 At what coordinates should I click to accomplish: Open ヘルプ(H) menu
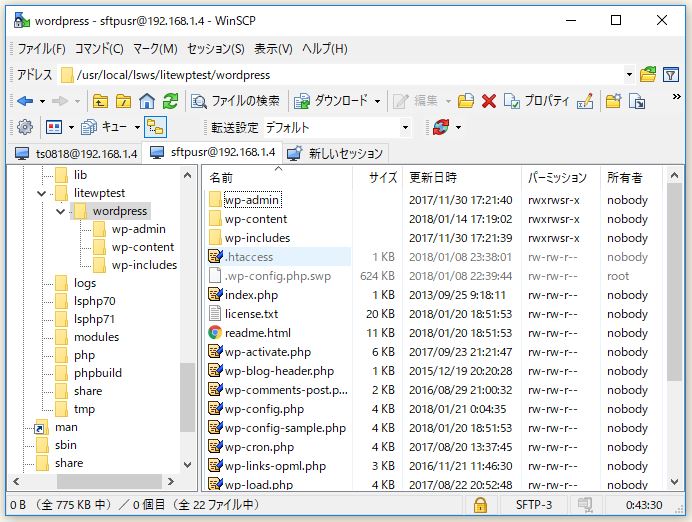(325, 49)
